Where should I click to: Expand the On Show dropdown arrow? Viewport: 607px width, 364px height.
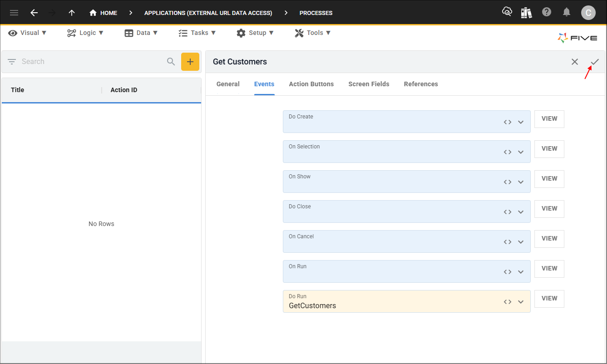[521, 182]
